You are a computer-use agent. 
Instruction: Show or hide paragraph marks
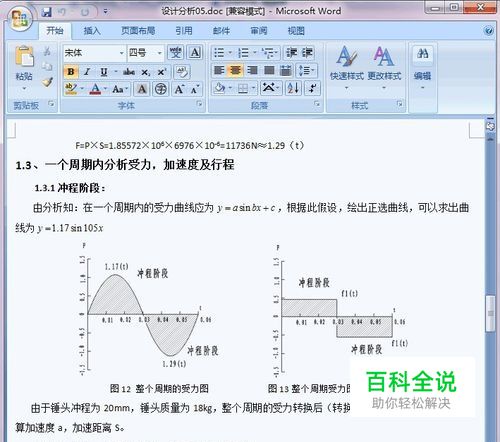coord(313,88)
